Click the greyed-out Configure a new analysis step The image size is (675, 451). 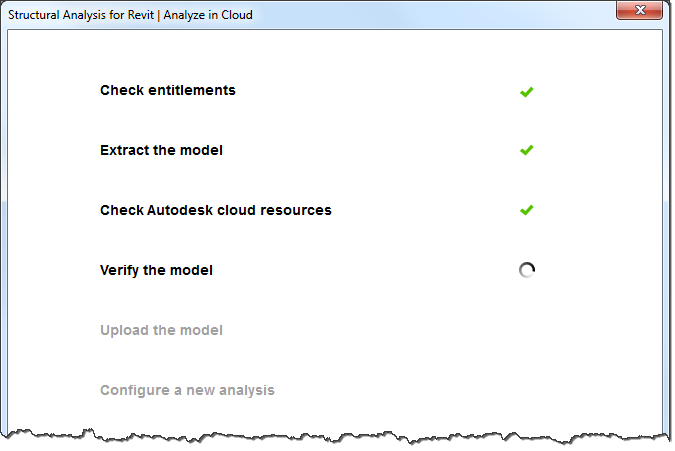187,390
